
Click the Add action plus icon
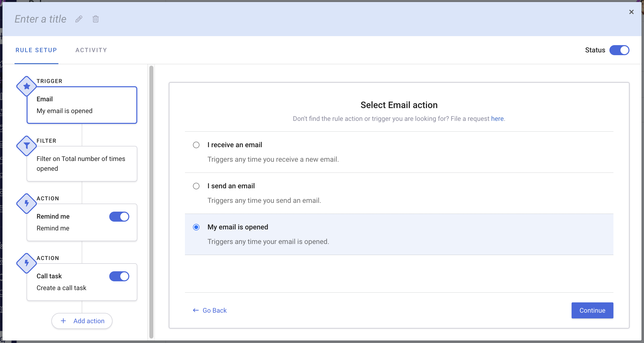[63, 321]
